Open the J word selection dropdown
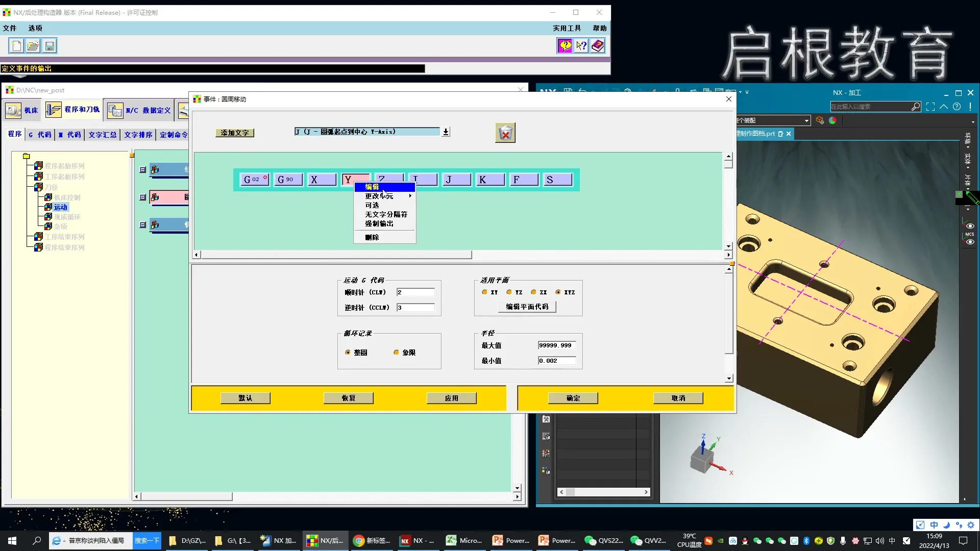Screen dimensions: 980x551 coord(446,132)
